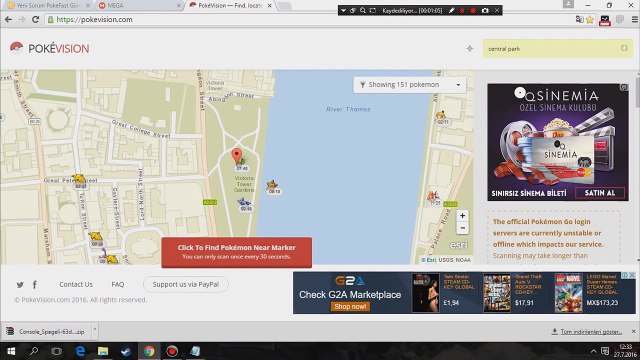Click the address bar URL
640x360 pixels.
pos(94,19)
